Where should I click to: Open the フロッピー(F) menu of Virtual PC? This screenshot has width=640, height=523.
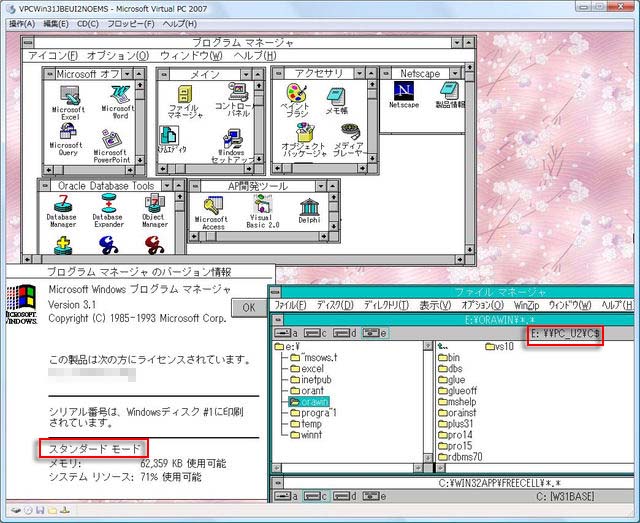[x=131, y=24]
